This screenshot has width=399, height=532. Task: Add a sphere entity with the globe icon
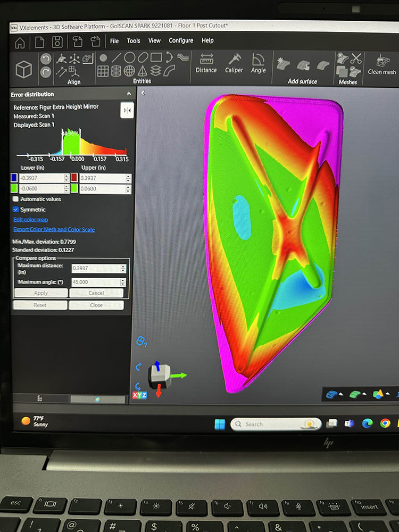click(129, 71)
